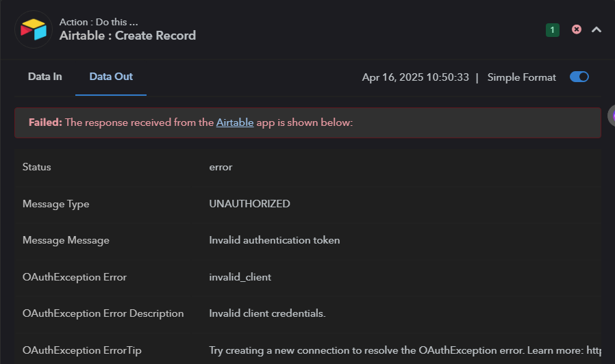Click the Message Message label
Viewport: 615px width, 364px height.
66,241
